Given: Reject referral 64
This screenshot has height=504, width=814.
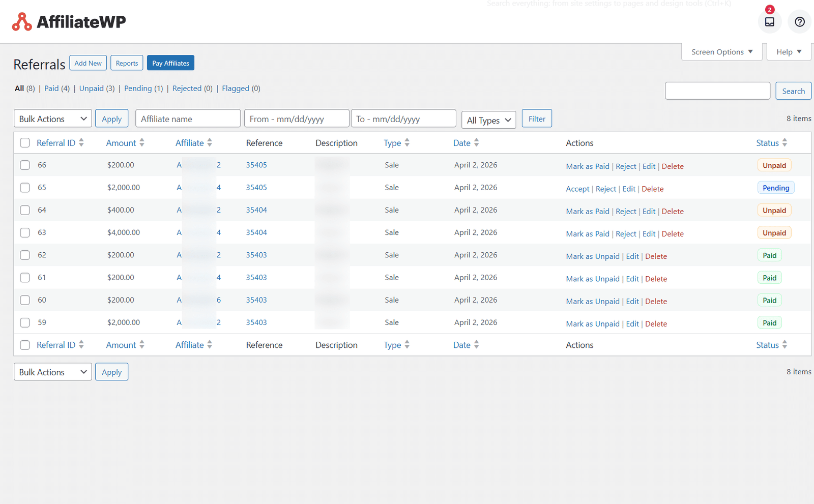Looking at the screenshot, I should [626, 211].
